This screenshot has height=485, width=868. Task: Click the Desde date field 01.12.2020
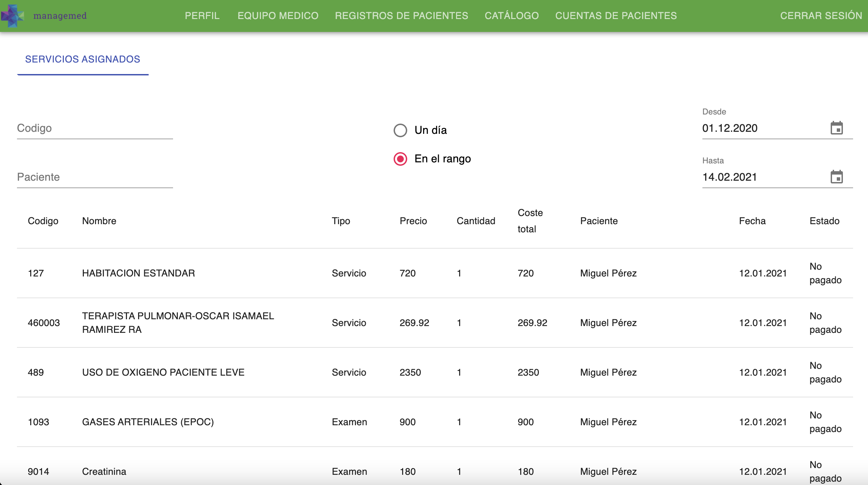pyautogui.click(x=760, y=128)
